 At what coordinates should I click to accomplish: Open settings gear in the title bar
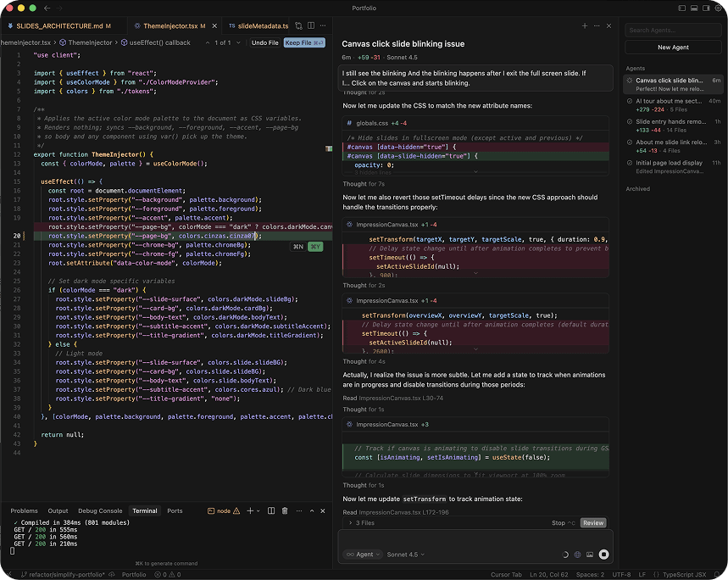[718, 8]
